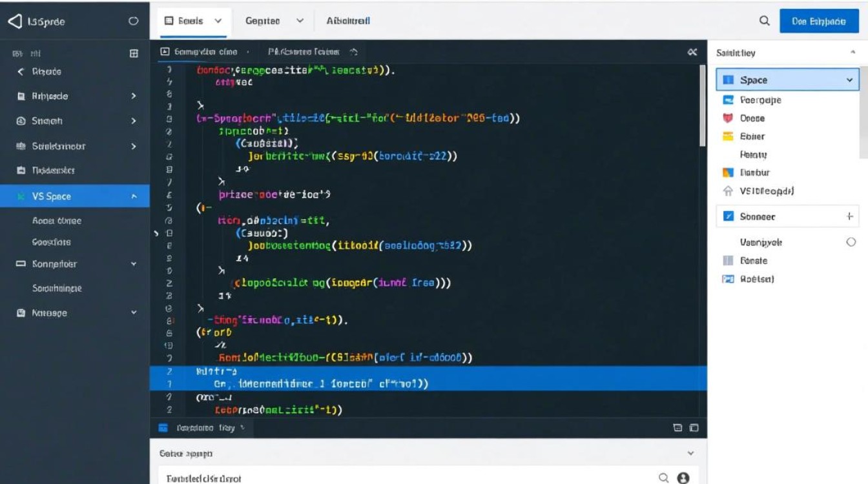Click the blue image icon on the last right-panel row
Screen dimensions: 868x484
[728, 279]
